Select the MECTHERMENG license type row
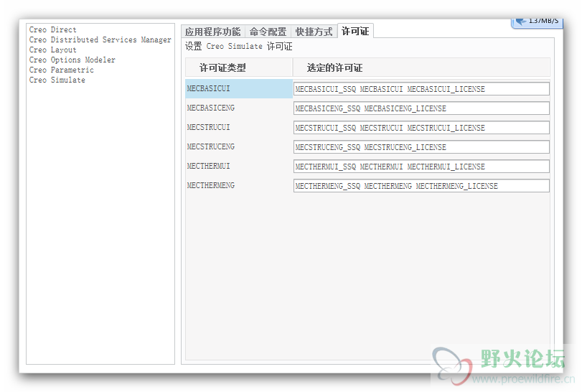 239,185
